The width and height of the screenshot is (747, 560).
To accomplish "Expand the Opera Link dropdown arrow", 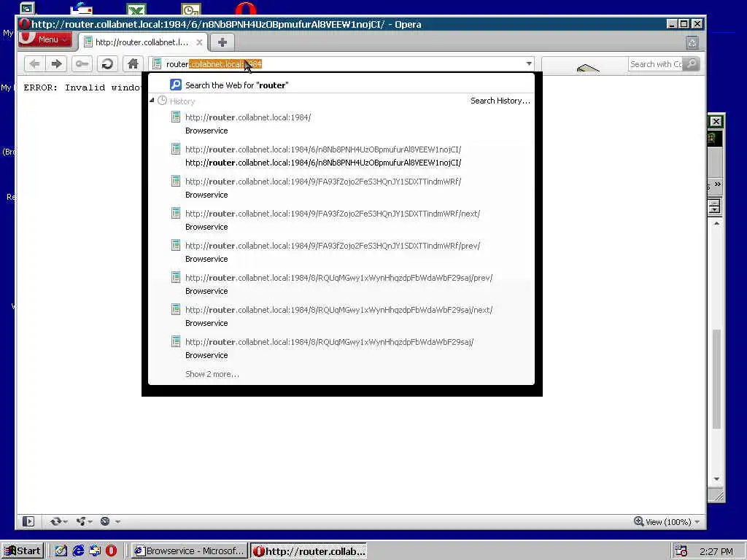I will tap(65, 522).
